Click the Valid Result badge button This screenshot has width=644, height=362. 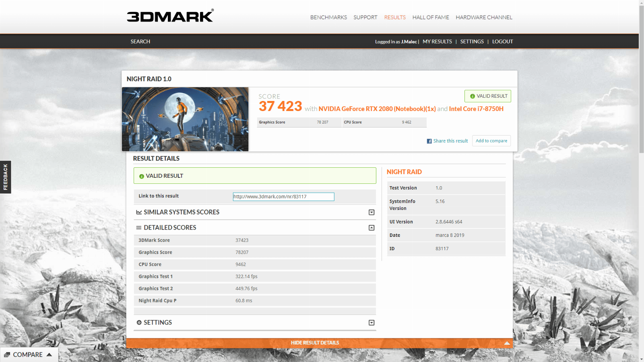click(488, 96)
